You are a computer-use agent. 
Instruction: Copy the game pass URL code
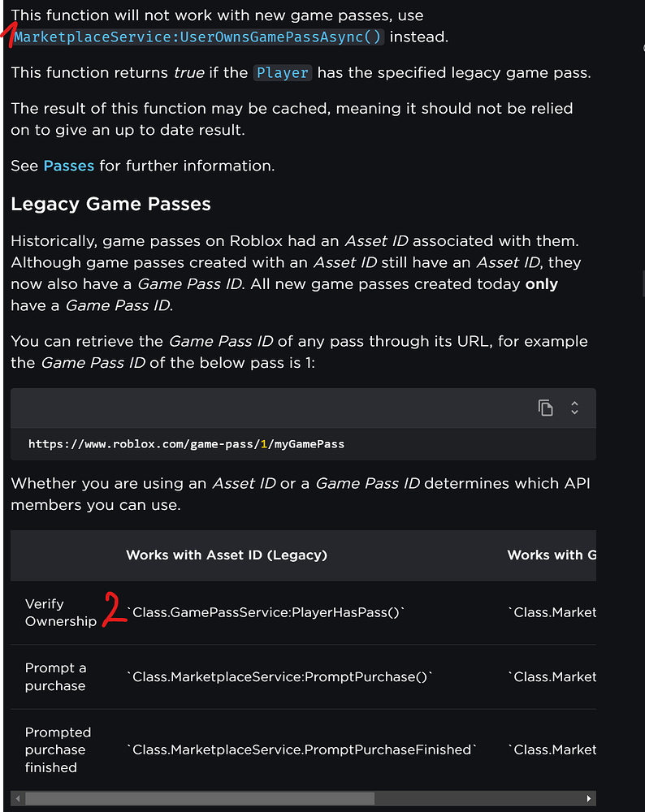(x=545, y=408)
